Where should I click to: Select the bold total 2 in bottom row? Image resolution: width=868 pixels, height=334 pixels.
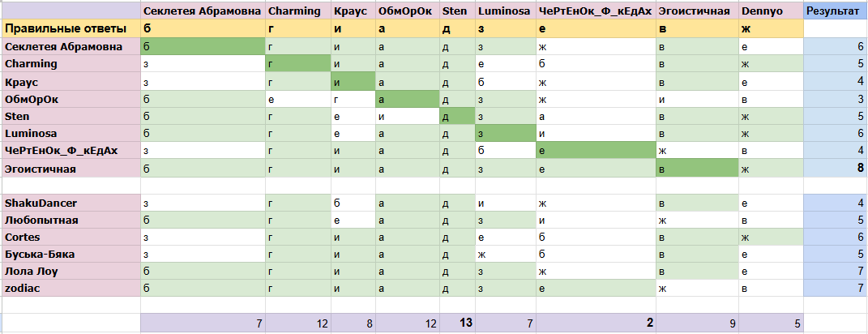(x=649, y=323)
